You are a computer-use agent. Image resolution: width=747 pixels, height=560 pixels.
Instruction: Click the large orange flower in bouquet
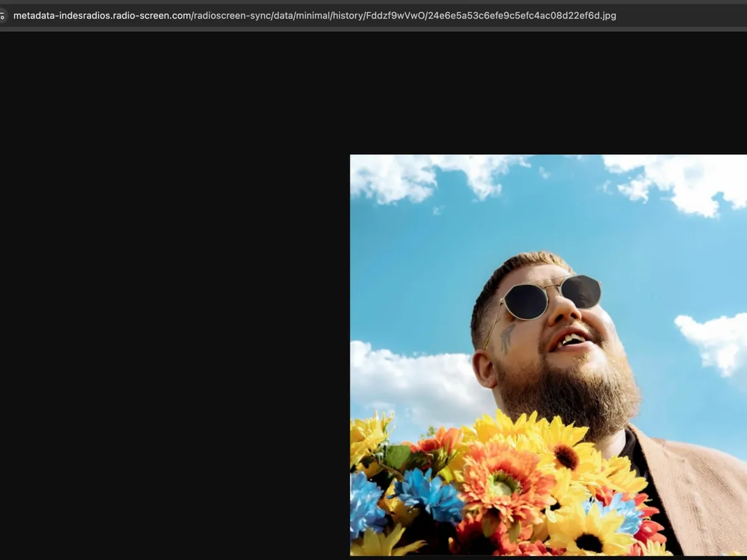coord(505,481)
